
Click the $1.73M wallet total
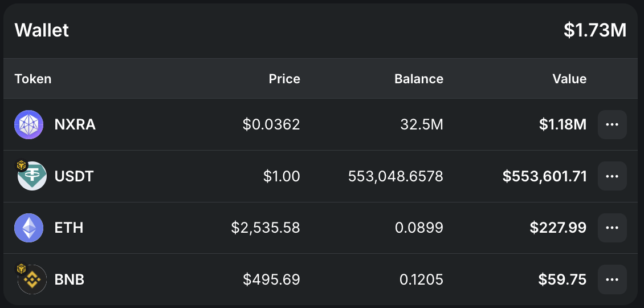click(595, 30)
